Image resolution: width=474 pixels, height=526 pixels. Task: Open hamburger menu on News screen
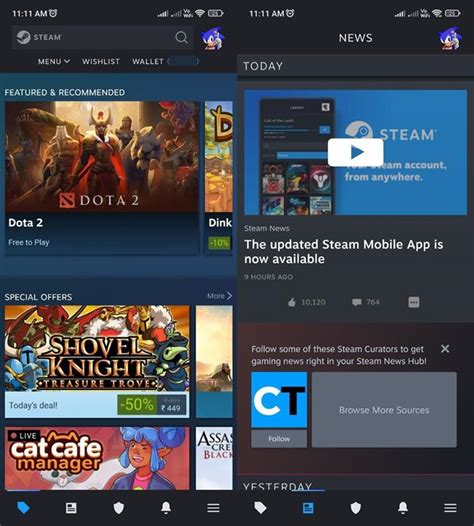tap(451, 508)
